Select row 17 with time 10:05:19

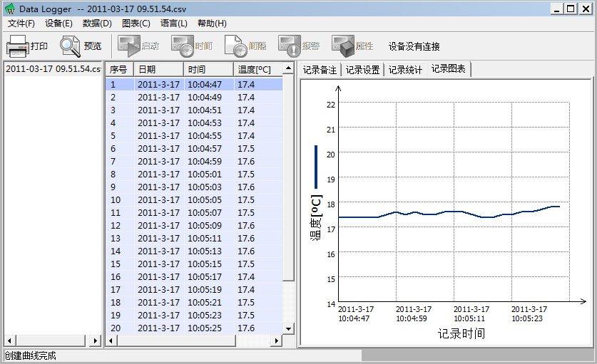pyautogui.click(x=194, y=289)
